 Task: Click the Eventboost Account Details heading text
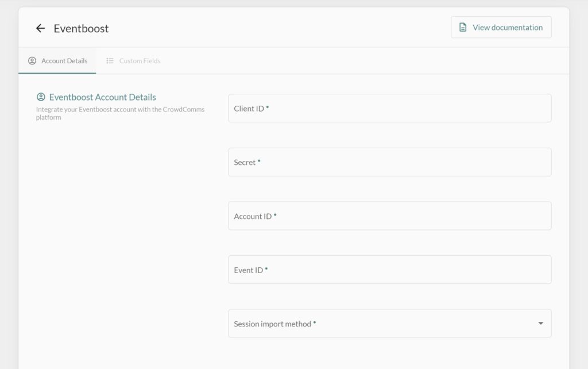click(102, 97)
